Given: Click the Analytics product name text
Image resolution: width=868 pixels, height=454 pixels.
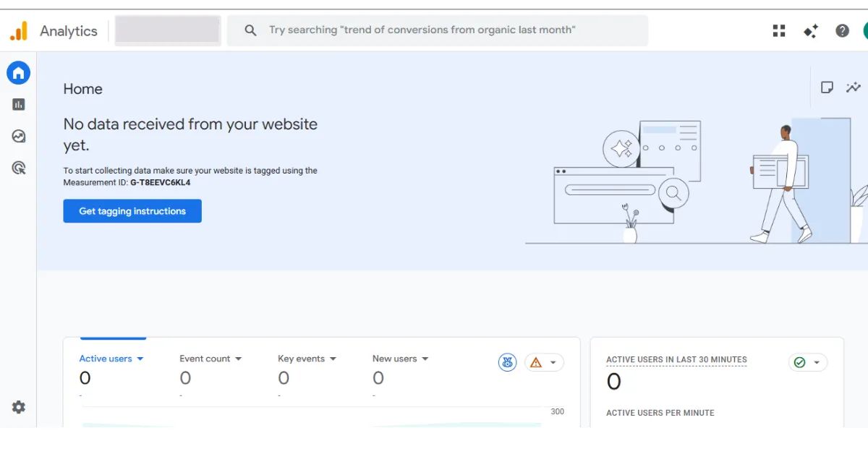Looking at the screenshot, I should click(69, 31).
